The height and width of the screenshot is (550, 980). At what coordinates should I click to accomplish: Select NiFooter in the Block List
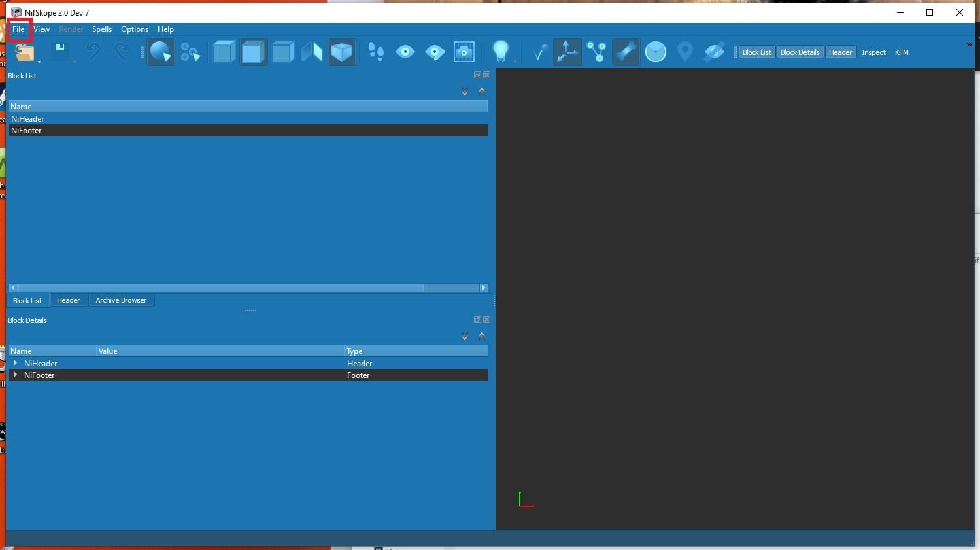point(248,131)
